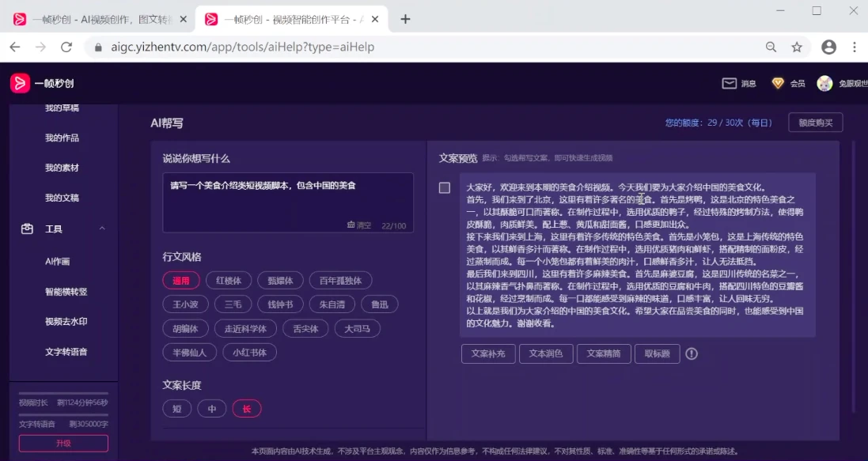Click the 文案补充 button
Screen dimensions: 868x461
488,353
